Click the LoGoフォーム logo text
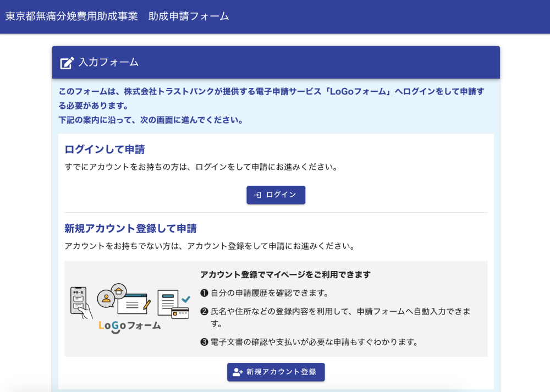This screenshot has height=392, width=550. click(x=130, y=325)
